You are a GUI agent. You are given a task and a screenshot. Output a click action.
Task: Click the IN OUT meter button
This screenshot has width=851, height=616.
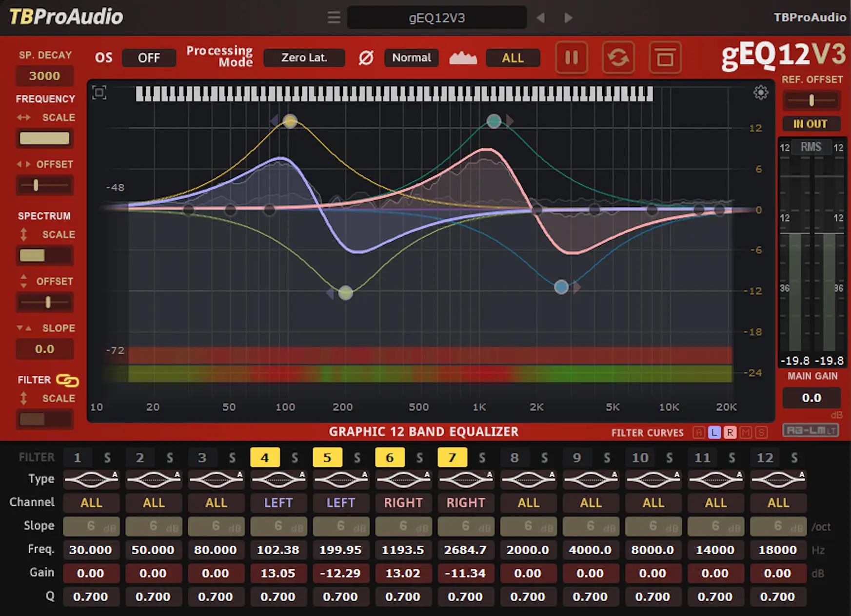click(811, 124)
